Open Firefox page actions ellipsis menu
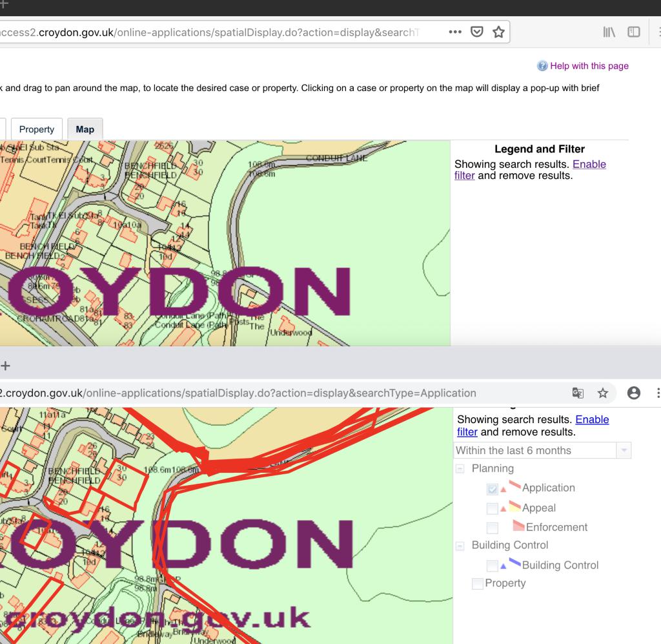 click(455, 32)
